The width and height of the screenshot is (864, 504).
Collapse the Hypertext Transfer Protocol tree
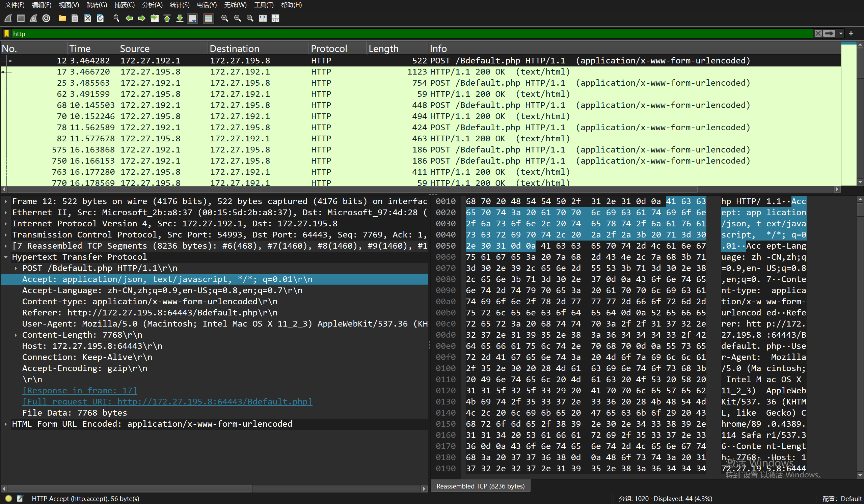click(x=6, y=257)
